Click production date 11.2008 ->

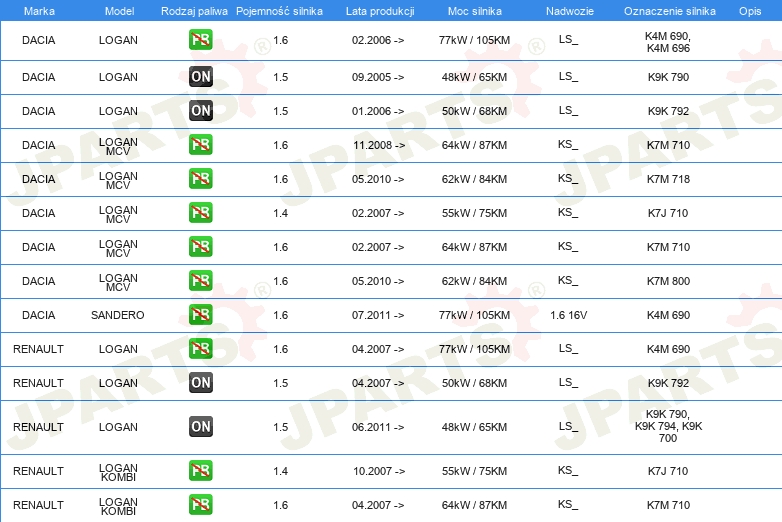point(379,145)
